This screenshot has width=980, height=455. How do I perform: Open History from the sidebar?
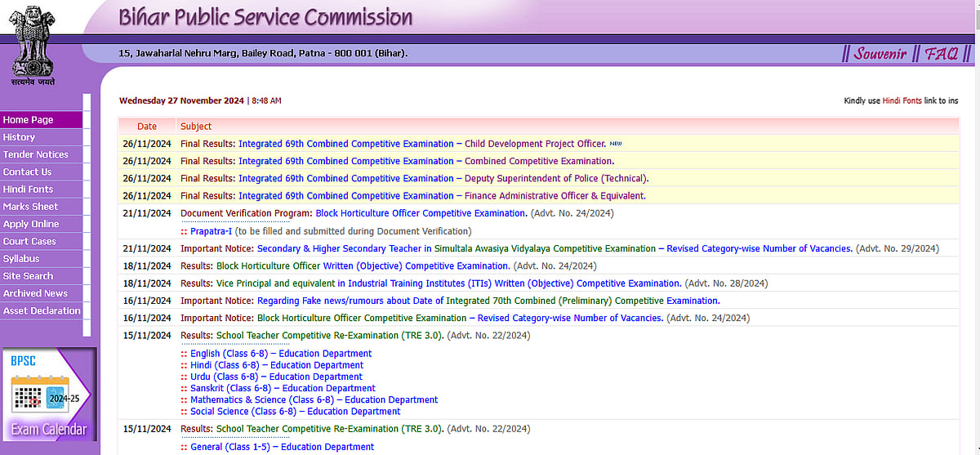(20, 137)
